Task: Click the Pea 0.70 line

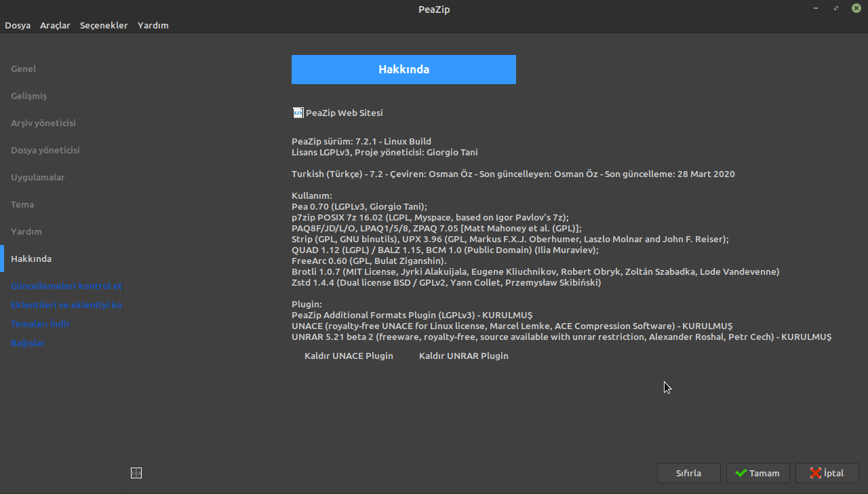Action: 359,206
